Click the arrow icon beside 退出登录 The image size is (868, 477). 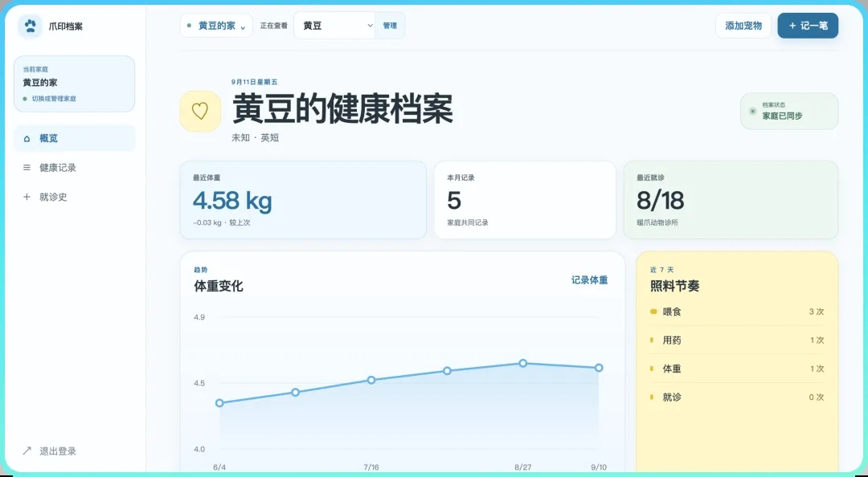[x=27, y=450]
